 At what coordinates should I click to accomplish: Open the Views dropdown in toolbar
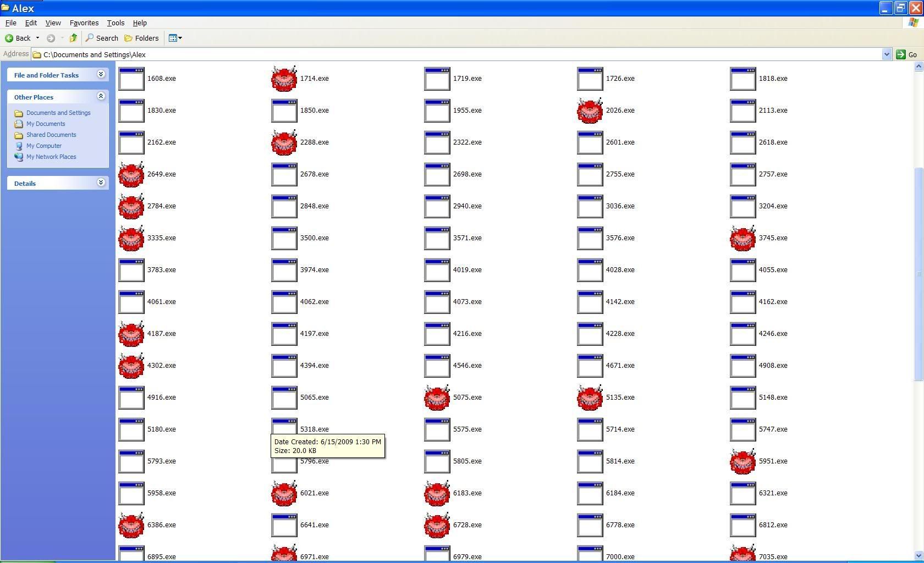(x=175, y=38)
